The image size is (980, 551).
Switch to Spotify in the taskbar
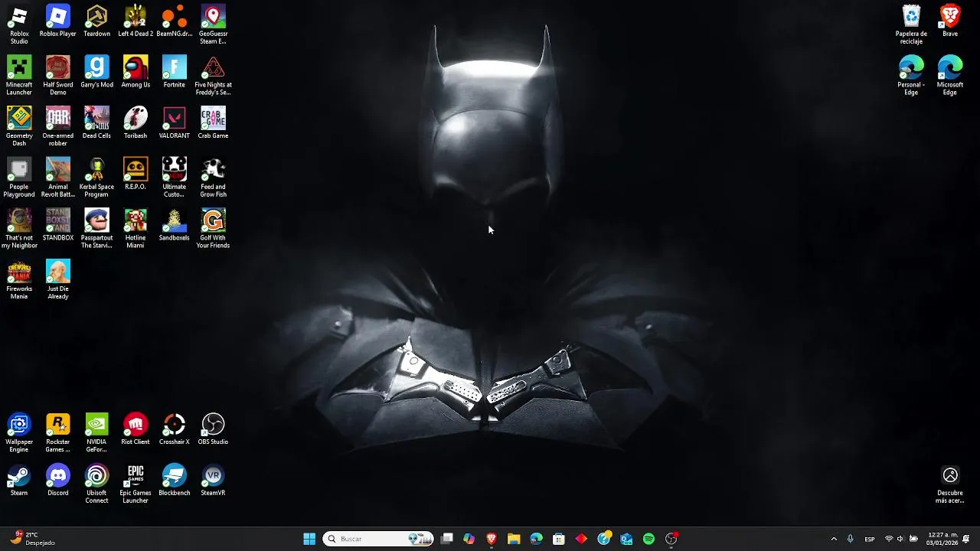coord(648,539)
